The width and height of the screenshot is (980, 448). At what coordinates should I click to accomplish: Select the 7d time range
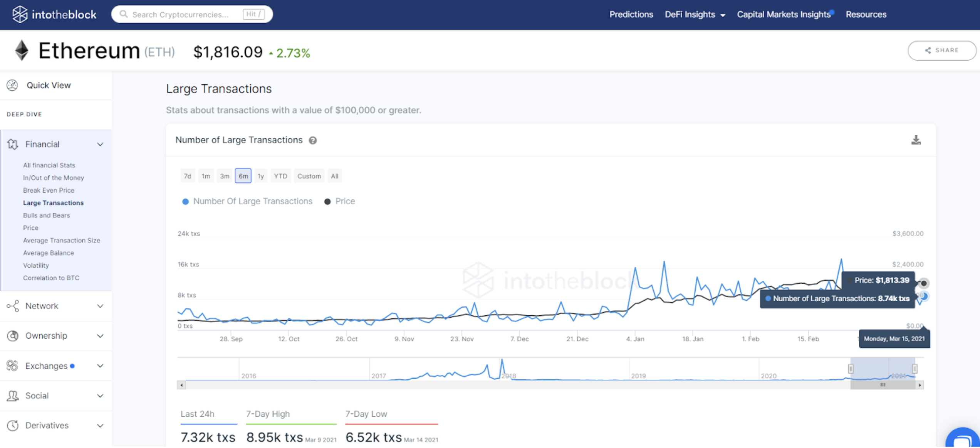pyautogui.click(x=188, y=176)
